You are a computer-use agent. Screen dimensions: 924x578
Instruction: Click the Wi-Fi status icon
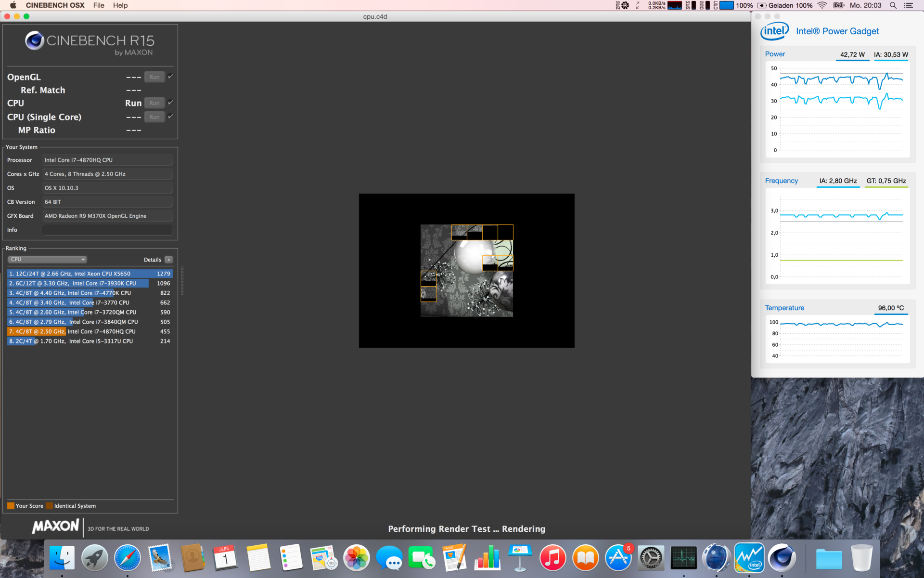pos(822,5)
